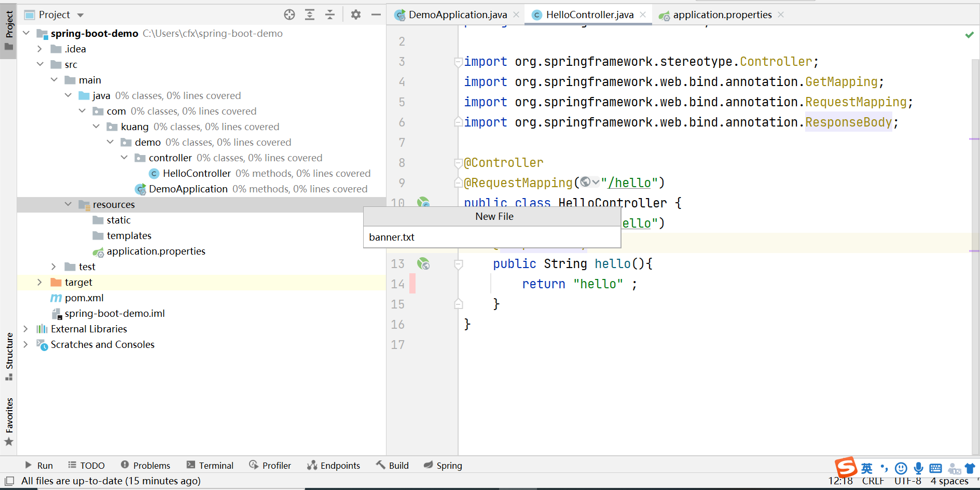
Task: Hide the Project panel with minus icon
Action: 376,15
